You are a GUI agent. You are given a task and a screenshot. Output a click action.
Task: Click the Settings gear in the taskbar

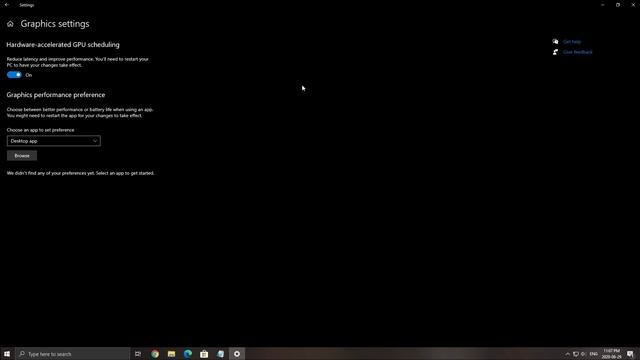(237, 354)
